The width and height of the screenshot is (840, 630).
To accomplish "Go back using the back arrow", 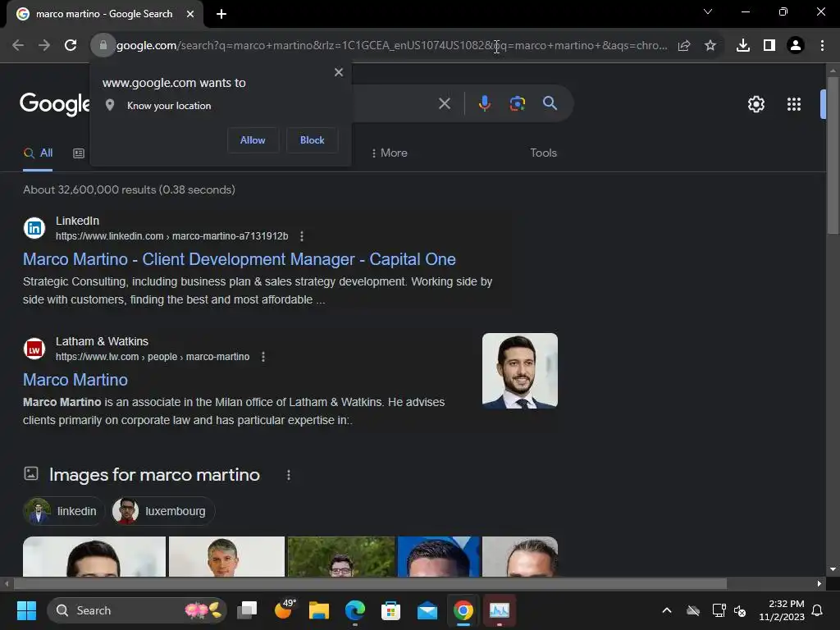I will pos(18,46).
